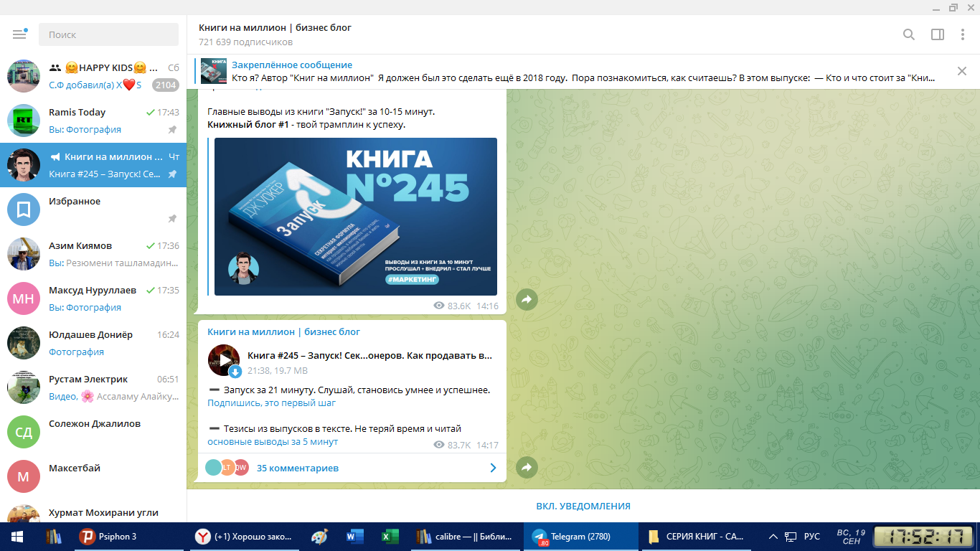Launch Word from the taskbar
Viewport: 980px width, 551px height.
coord(355,537)
